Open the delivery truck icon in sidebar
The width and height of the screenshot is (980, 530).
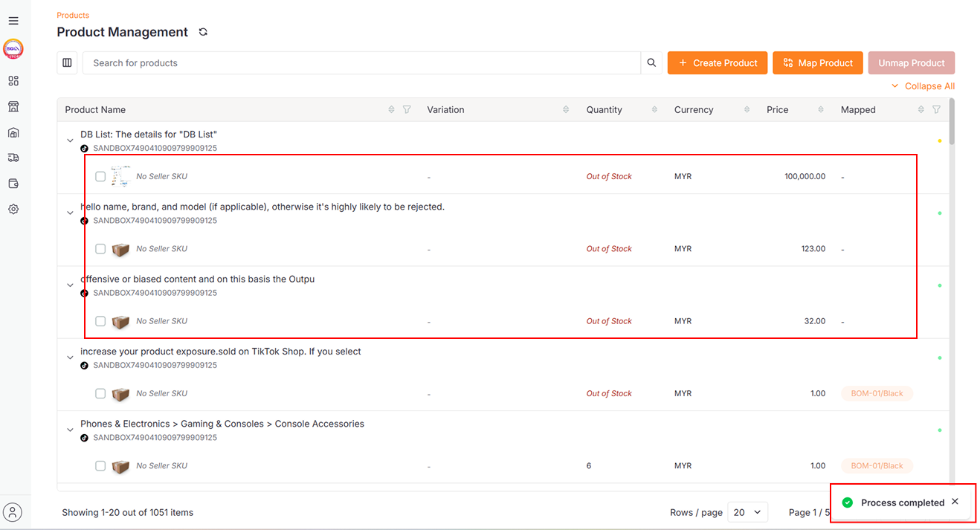tap(13, 158)
